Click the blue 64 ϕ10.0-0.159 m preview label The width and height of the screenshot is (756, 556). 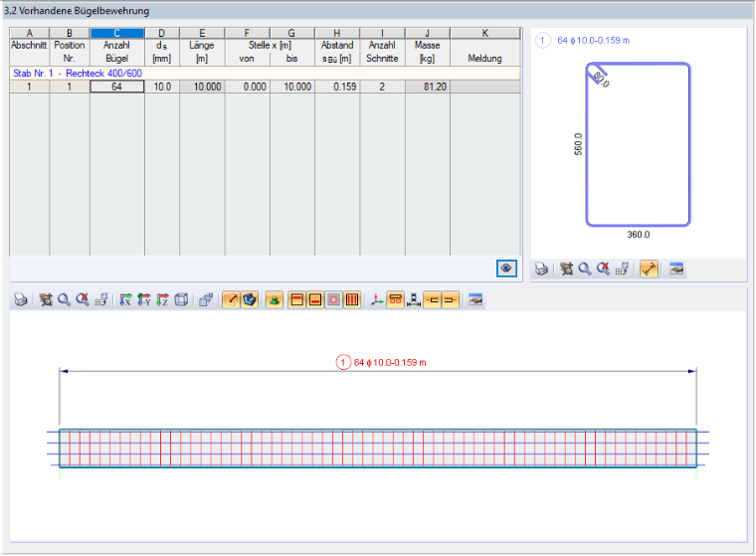(593, 41)
